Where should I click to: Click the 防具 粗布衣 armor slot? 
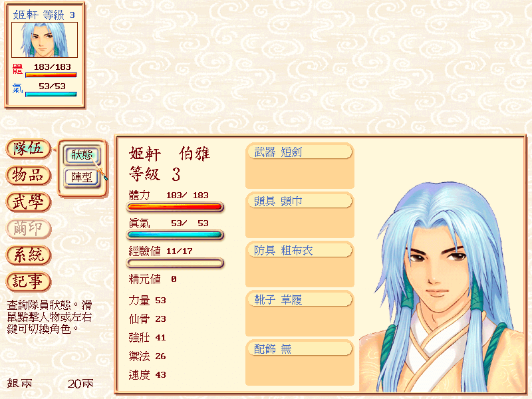[300, 263]
